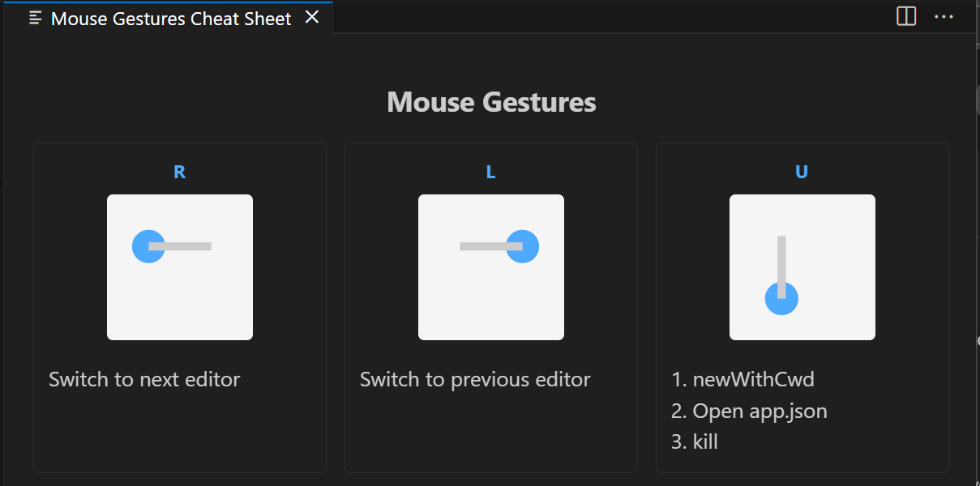Viewport: 980px width, 486px height.
Task: Select the Open app.json action item
Action: click(x=760, y=411)
